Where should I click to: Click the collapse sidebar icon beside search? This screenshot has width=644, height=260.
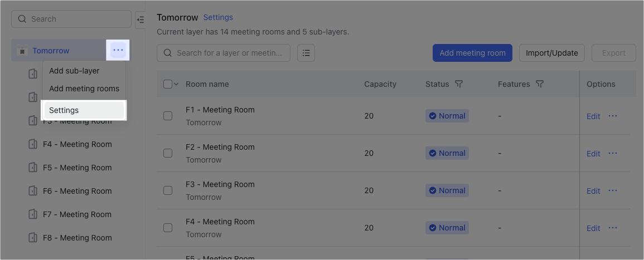pos(141,19)
